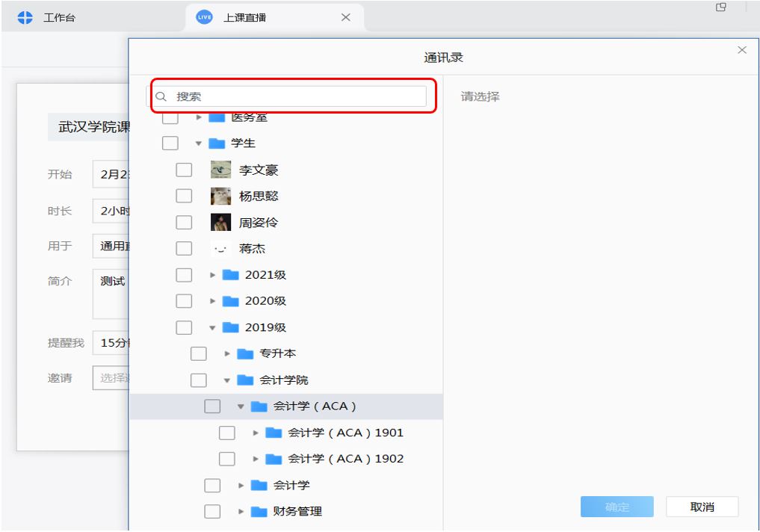This screenshot has height=532, width=760.
Task: Click the 工作台 logo icon
Action: click(26, 17)
